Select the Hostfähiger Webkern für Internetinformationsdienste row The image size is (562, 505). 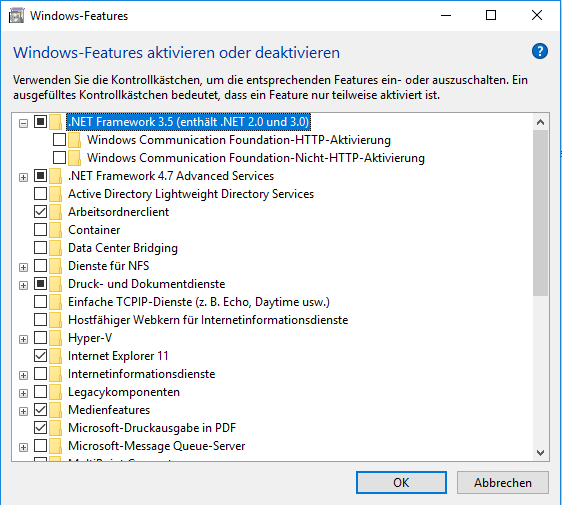pyautogui.click(x=208, y=320)
